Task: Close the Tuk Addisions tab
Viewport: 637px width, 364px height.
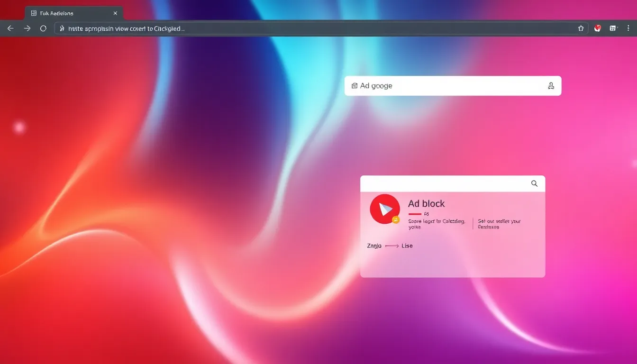Action: coord(115,13)
